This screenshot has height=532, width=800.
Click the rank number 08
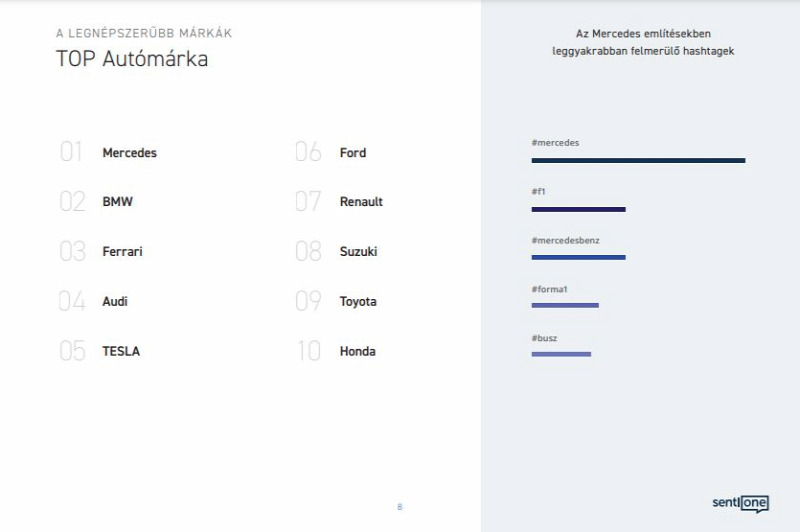pos(308,251)
